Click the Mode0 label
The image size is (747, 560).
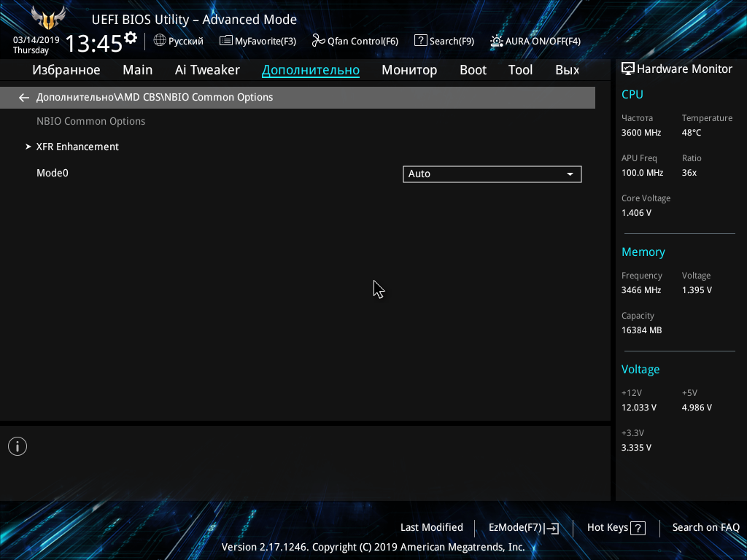coord(53,173)
